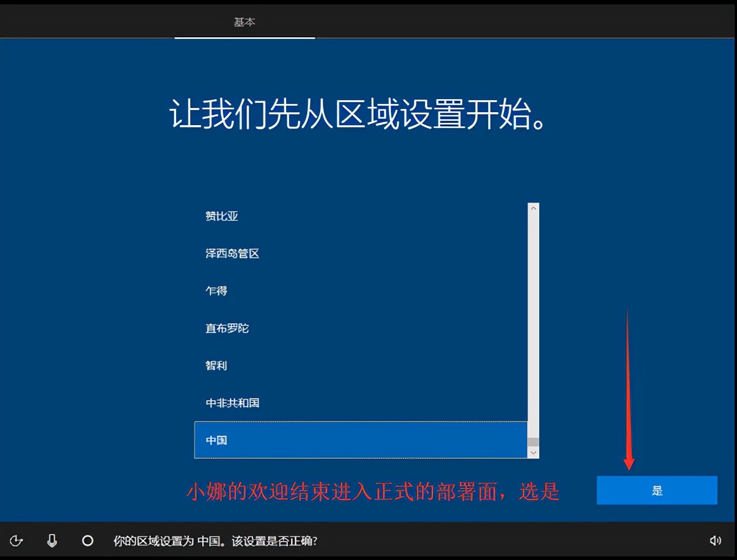Viewport: 737px width, 560px height.
Task: Click the scrollbar track above the thumb
Action: point(533,325)
